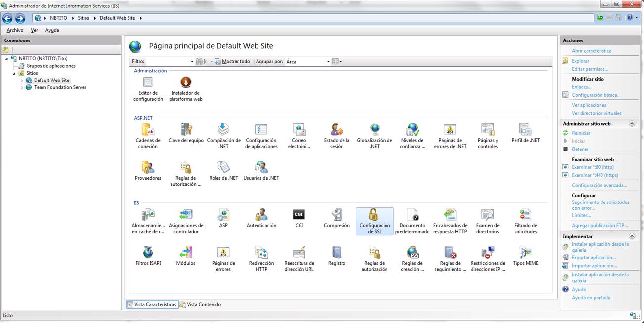Open the Compresión feature icon

(337, 215)
